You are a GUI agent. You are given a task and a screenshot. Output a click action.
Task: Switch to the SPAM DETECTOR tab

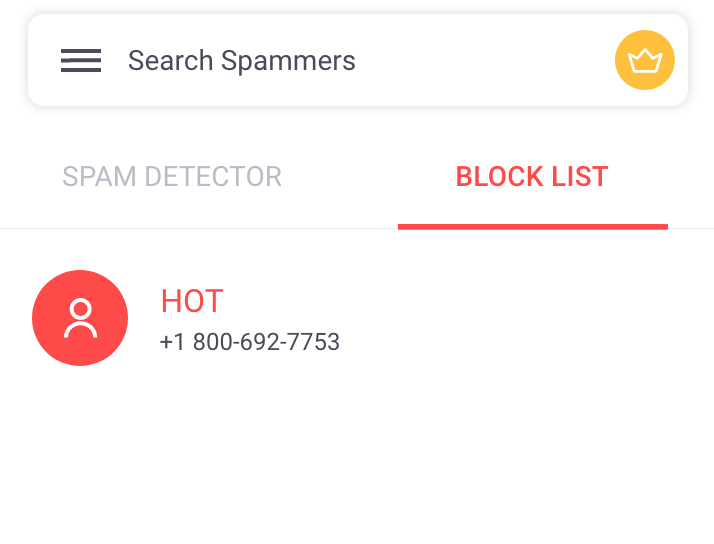pos(172,177)
